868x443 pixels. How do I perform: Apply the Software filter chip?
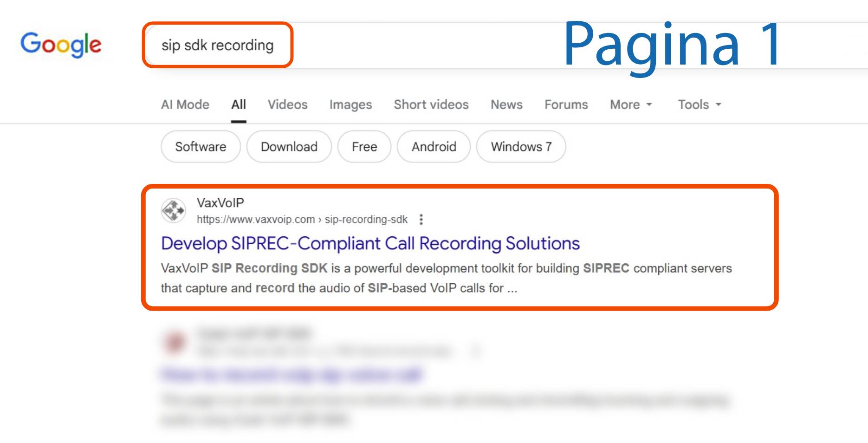pyautogui.click(x=201, y=147)
